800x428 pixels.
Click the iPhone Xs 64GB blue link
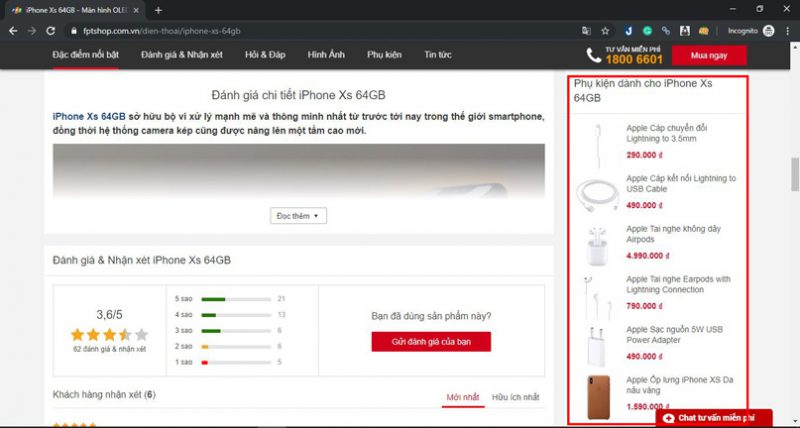click(89, 117)
